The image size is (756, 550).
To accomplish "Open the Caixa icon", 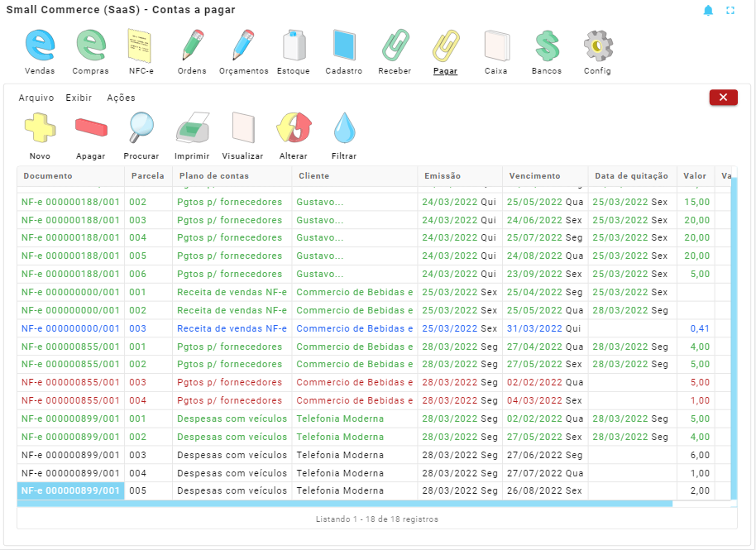I will pos(496,45).
